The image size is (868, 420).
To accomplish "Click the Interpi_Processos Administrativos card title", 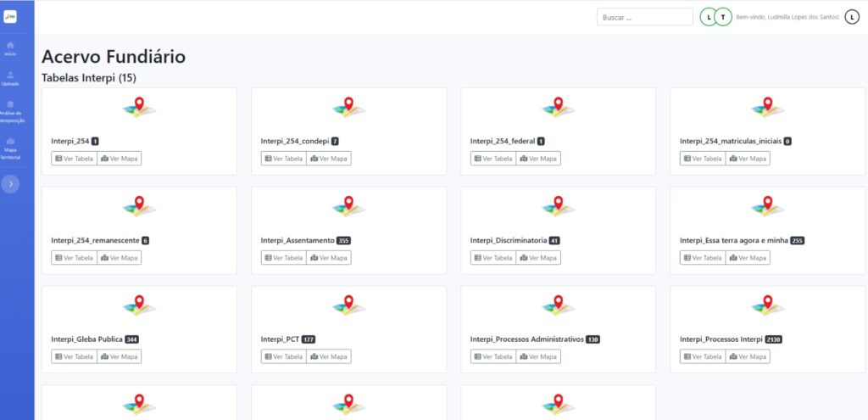I will point(527,339).
